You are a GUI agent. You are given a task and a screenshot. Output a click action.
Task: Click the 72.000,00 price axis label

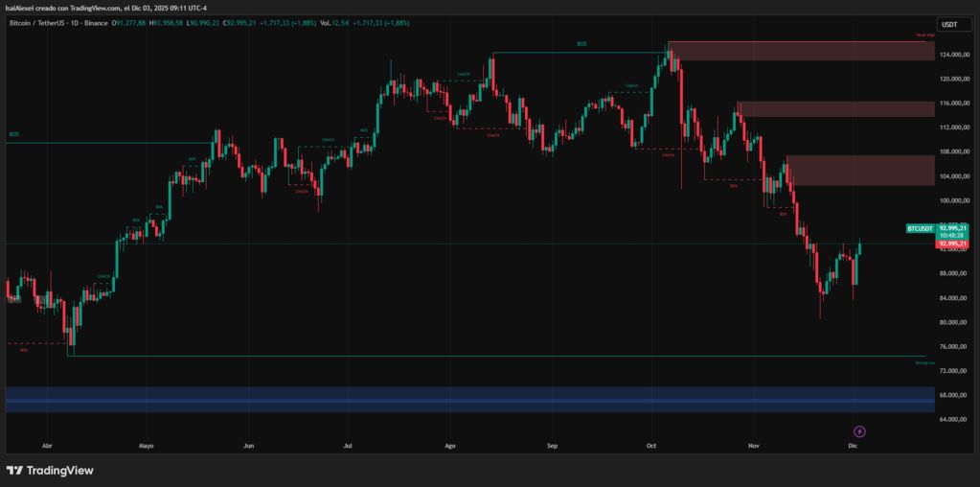click(954, 371)
